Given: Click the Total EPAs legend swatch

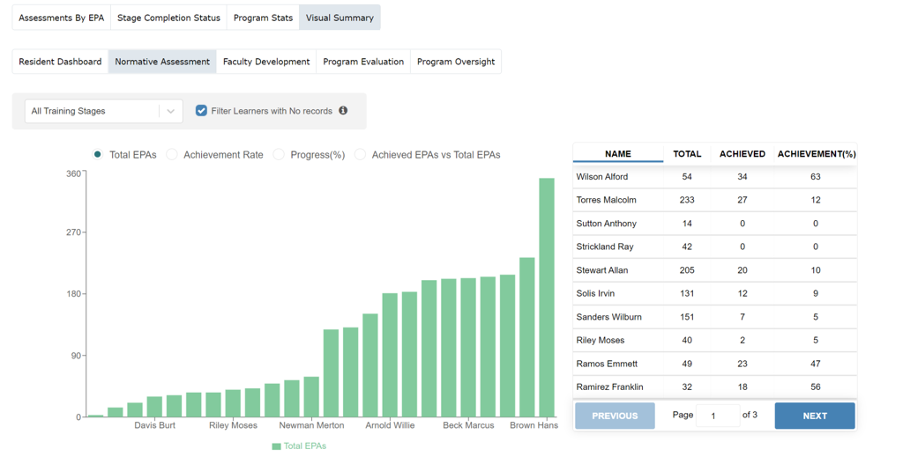Looking at the screenshot, I should [x=276, y=446].
